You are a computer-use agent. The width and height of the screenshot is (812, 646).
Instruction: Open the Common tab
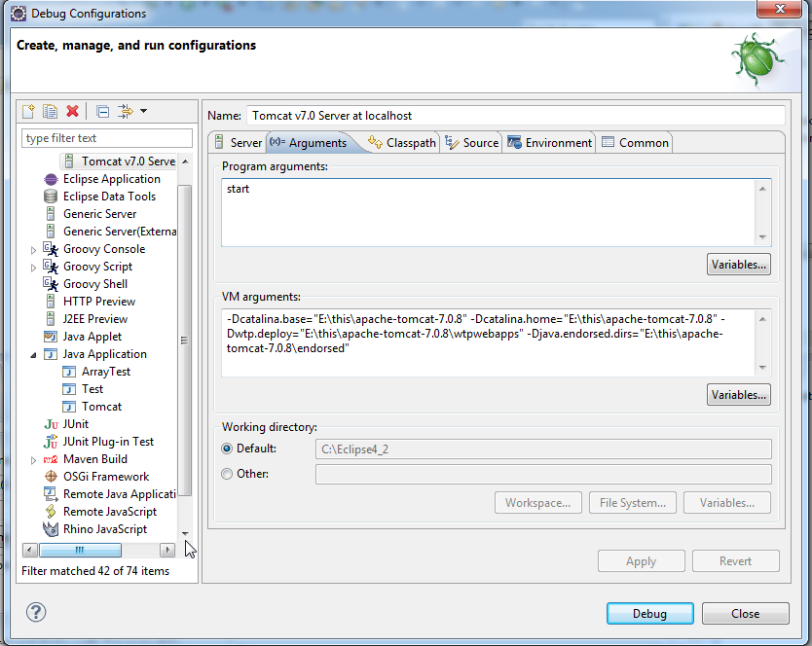[x=636, y=143]
